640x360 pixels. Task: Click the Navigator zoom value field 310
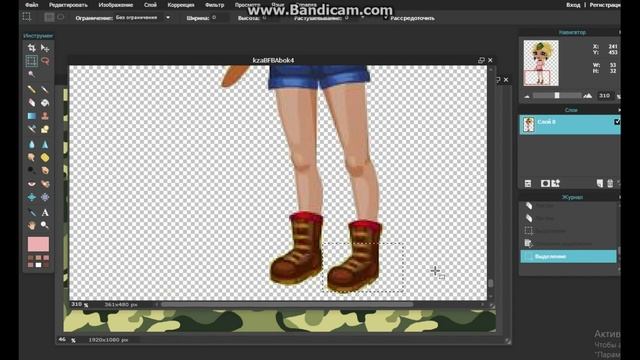click(604, 96)
